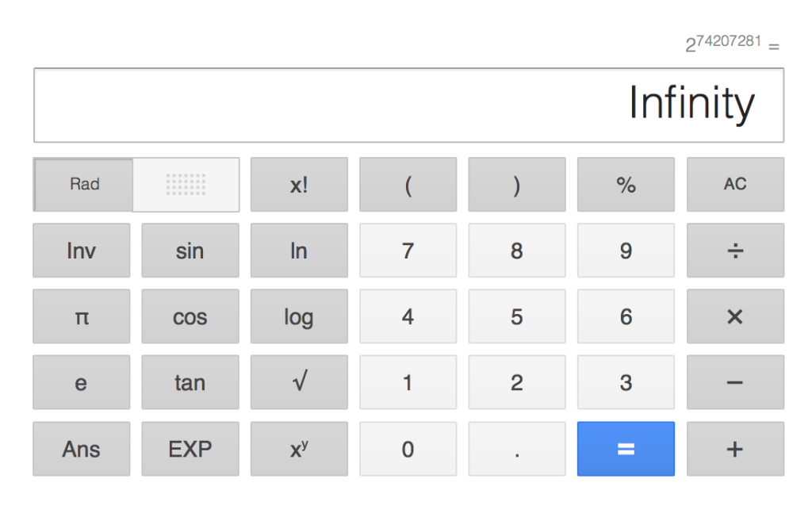This screenshot has width=812, height=517.
Task: Click digit 6
Action: [626, 316]
